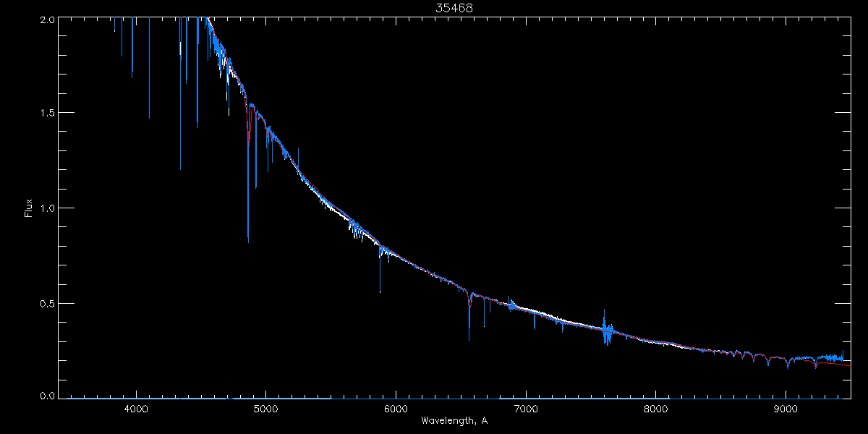Viewport: 868px width, 434px height.
Task: Click the Flux axis label
Action: (28, 208)
